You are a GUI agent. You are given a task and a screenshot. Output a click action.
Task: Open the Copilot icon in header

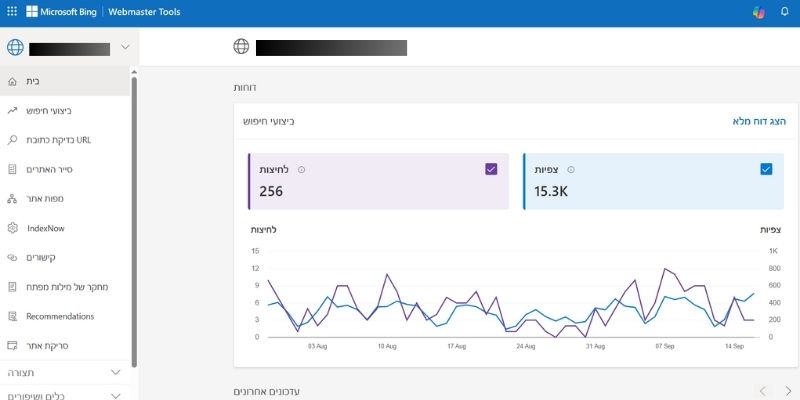(x=759, y=11)
